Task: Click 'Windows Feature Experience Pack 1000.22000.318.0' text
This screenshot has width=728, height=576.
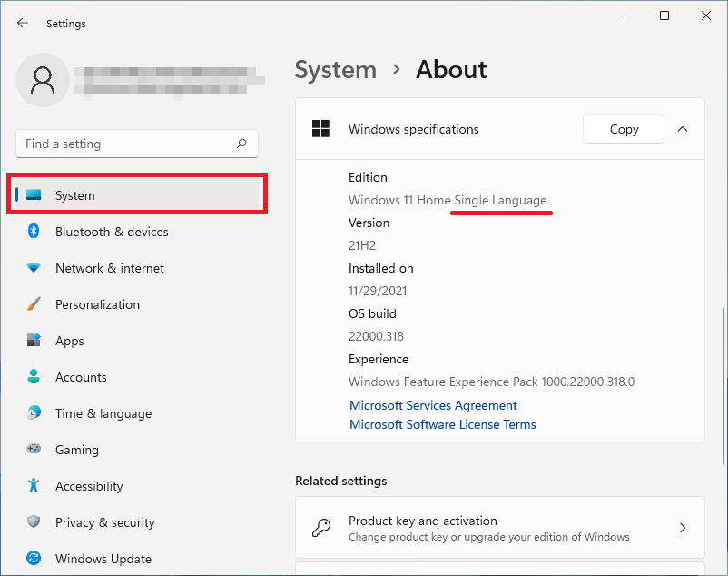Action: tap(491, 382)
